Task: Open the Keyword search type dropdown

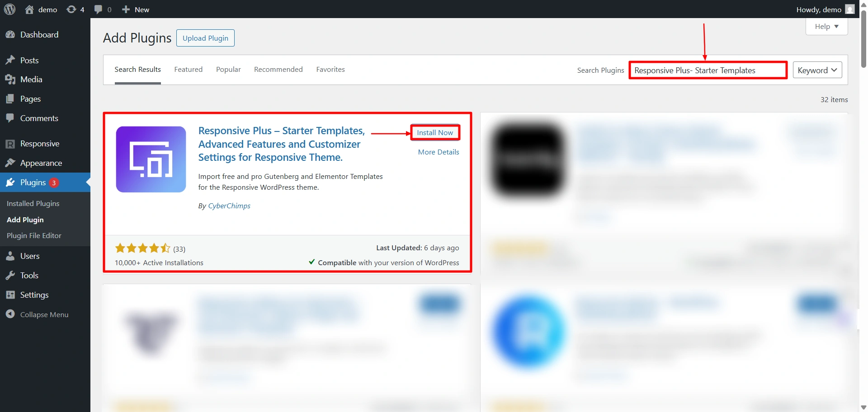Action: click(817, 70)
